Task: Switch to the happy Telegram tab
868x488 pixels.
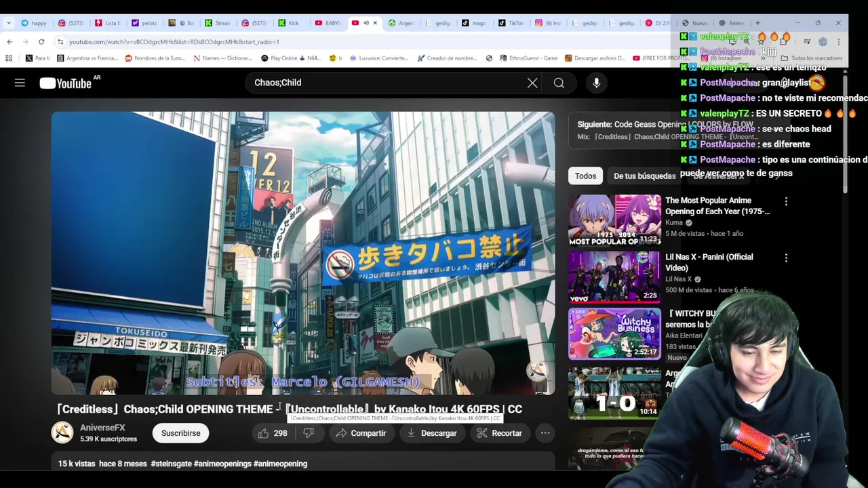Action: pyautogui.click(x=34, y=23)
